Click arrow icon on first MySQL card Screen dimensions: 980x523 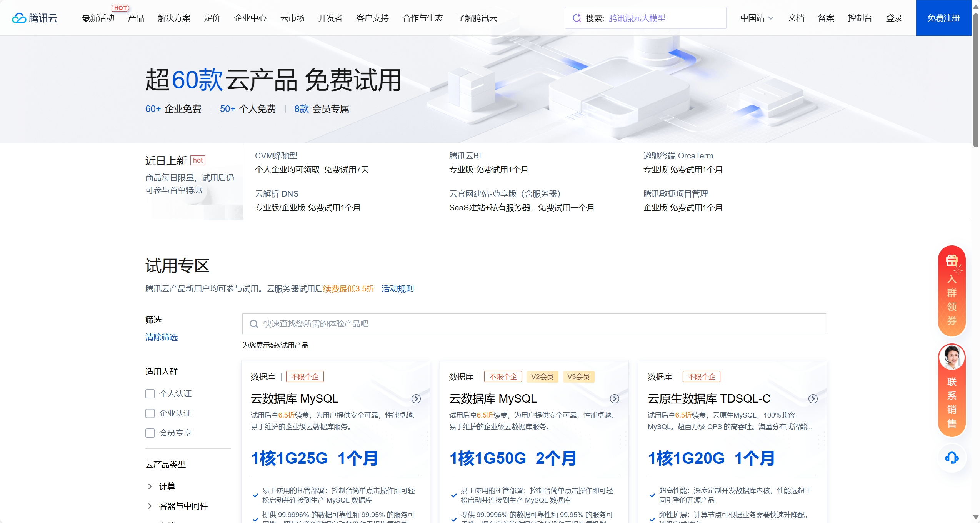(x=416, y=399)
